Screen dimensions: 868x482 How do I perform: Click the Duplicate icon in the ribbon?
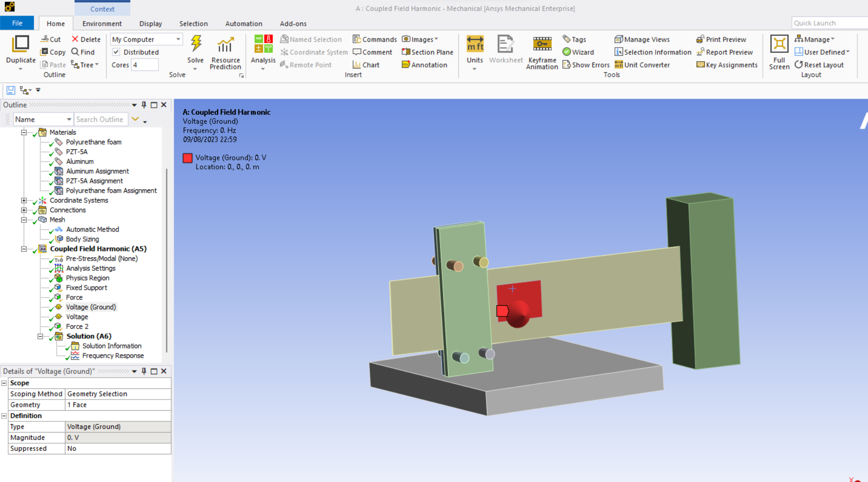pyautogui.click(x=20, y=44)
